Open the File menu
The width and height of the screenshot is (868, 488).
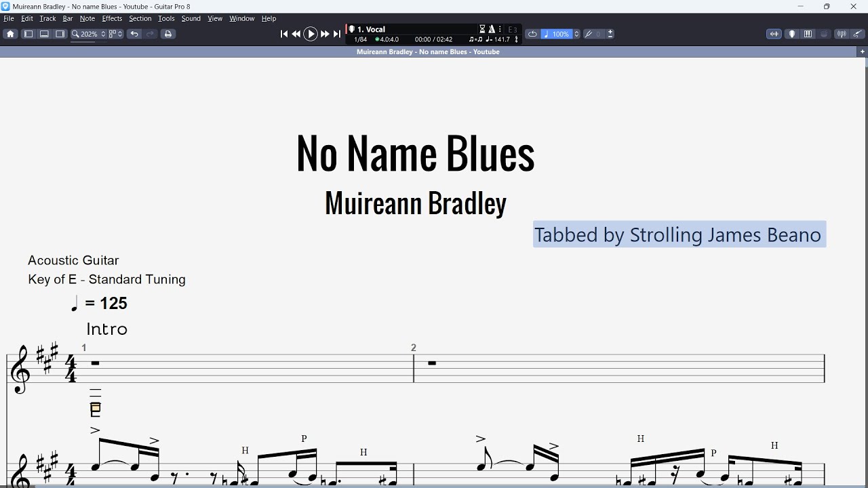9,18
